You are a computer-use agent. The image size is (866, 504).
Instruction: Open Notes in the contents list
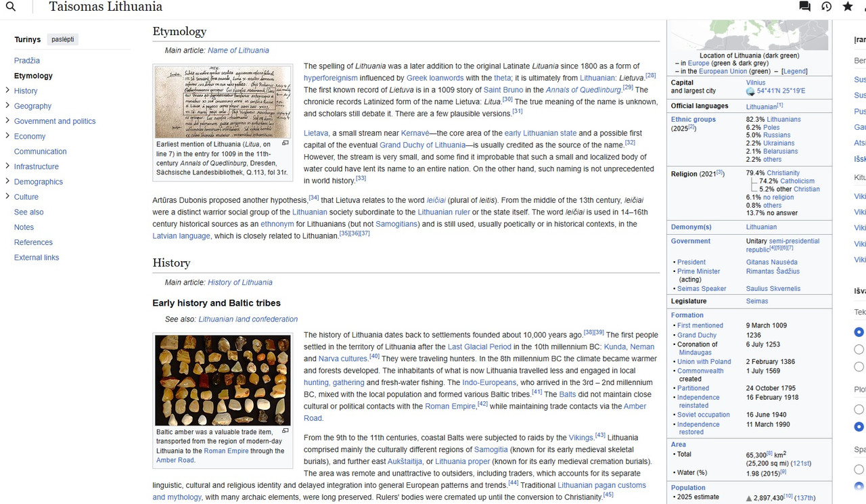click(24, 227)
